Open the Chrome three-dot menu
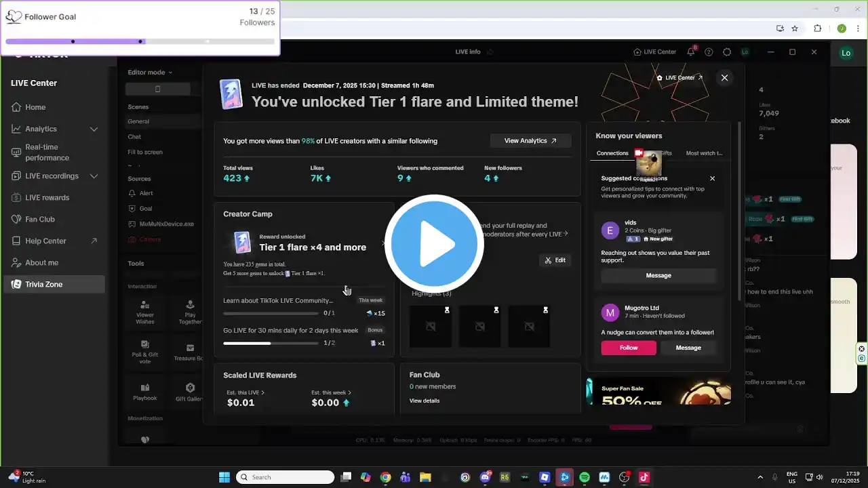 coord(858,28)
